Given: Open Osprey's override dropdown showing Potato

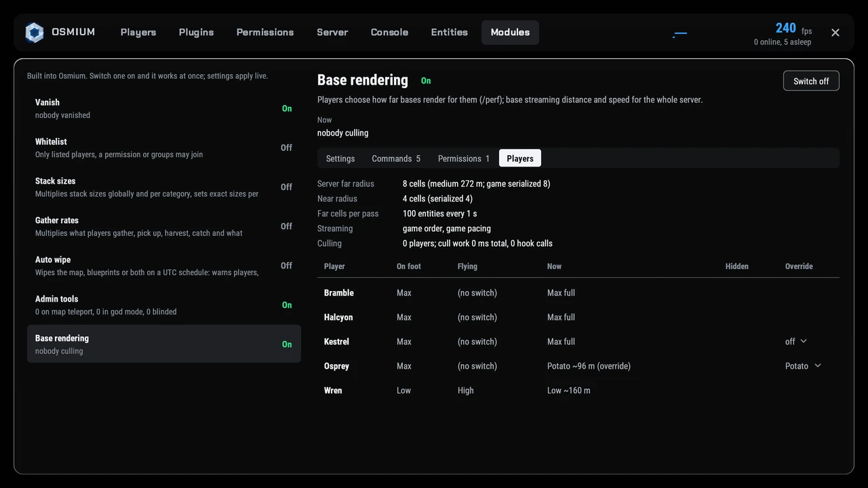Looking at the screenshot, I should (x=804, y=366).
